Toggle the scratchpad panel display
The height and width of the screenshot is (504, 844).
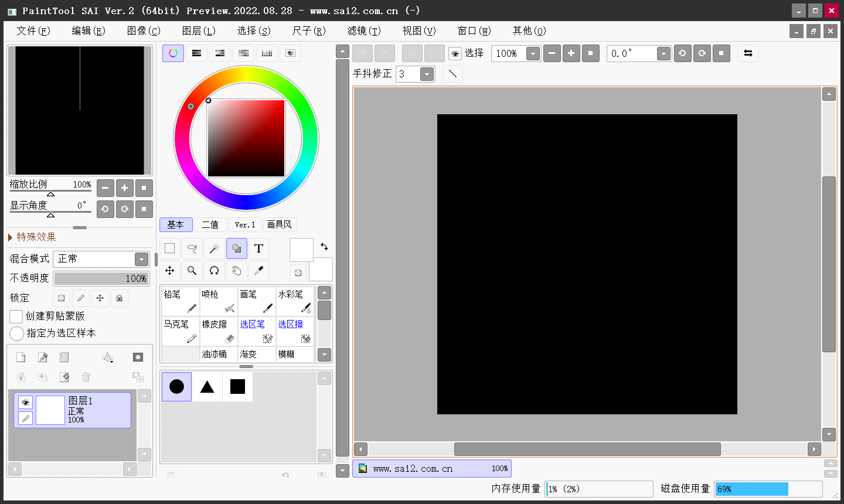click(290, 53)
